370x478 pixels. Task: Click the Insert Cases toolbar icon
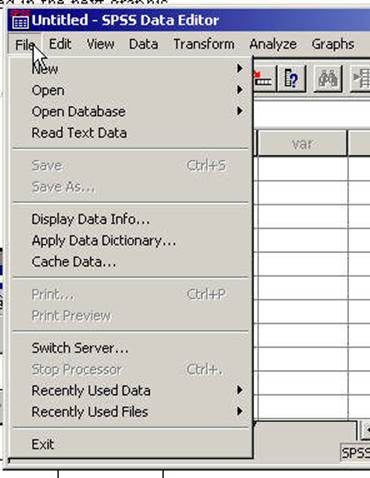(362, 78)
